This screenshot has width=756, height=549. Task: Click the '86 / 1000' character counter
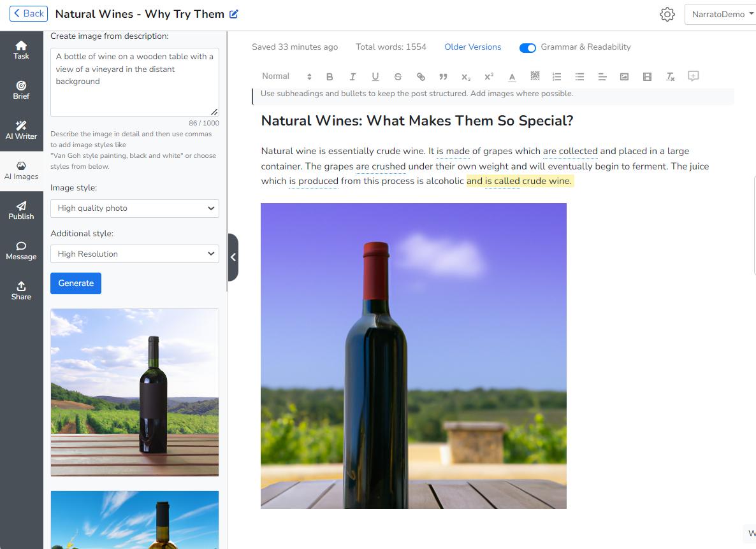203,123
